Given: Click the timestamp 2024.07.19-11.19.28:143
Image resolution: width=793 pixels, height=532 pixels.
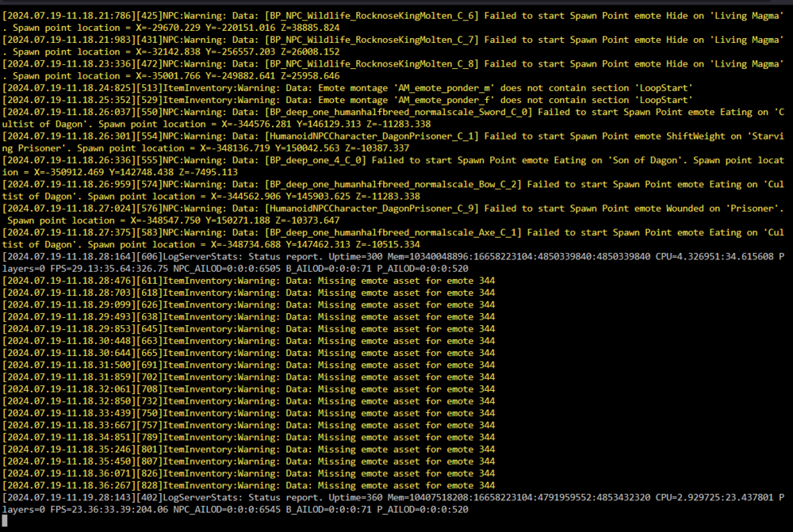Looking at the screenshot, I should [69, 498].
